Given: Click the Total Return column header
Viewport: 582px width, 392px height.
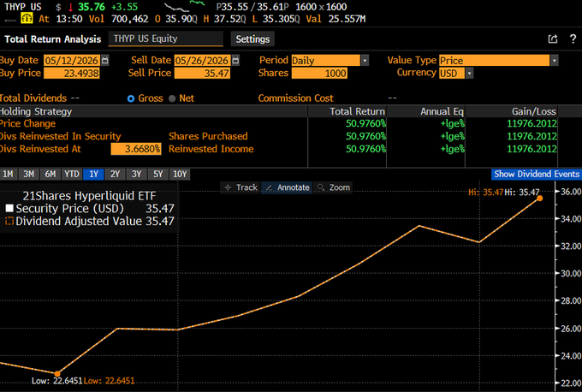Looking at the screenshot, I should pyautogui.click(x=357, y=111).
